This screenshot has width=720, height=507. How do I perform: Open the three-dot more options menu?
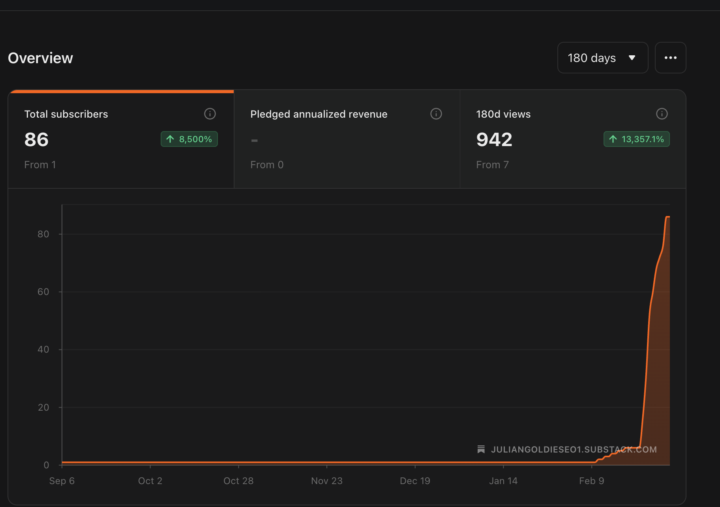pyautogui.click(x=671, y=58)
